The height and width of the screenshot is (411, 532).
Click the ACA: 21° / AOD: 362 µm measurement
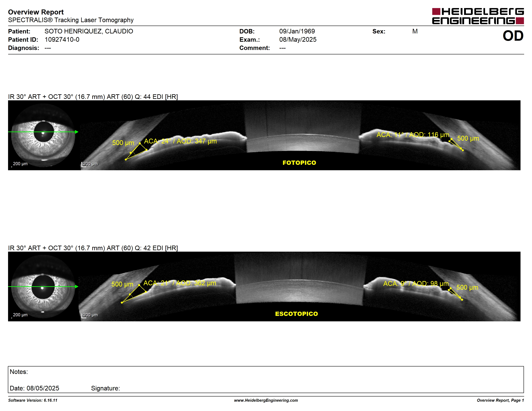tap(180, 283)
